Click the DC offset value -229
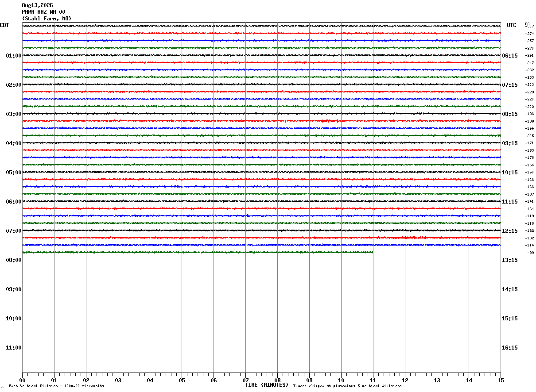Screen dimensions: 536x392 (x=530, y=92)
